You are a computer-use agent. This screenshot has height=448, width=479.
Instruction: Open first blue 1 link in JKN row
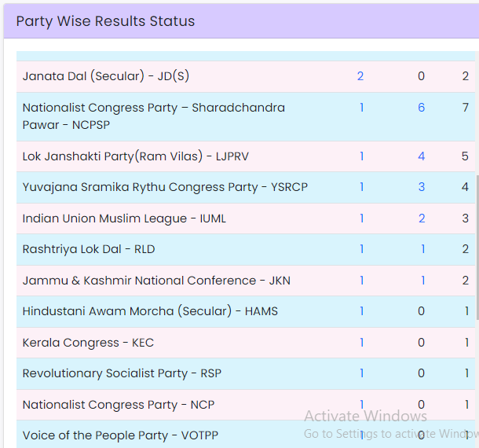(x=361, y=281)
